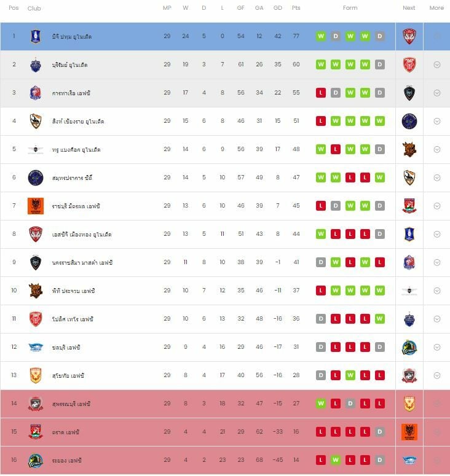The height and width of the screenshot is (476, 450).
Task: Click the club crest in row 2
Action: point(36,64)
